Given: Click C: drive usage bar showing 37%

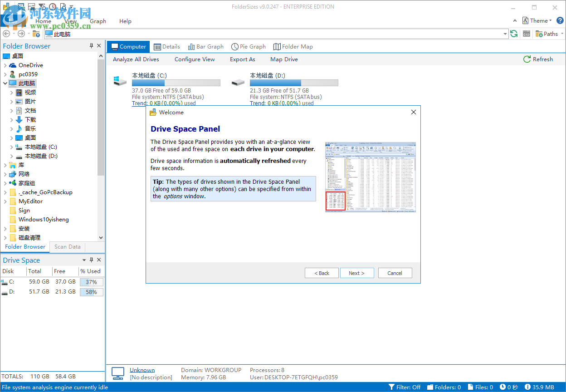Looking at the screenshot, I should tap(91, 281).
